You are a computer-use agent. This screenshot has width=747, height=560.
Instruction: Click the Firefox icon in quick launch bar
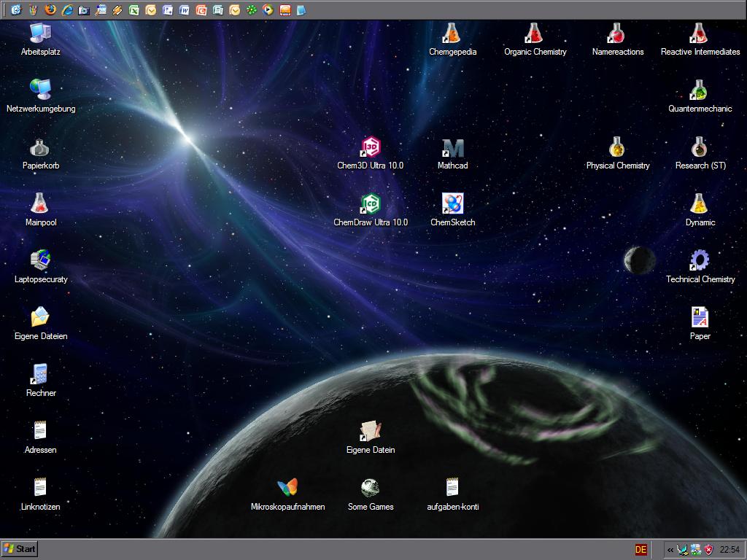50,10
